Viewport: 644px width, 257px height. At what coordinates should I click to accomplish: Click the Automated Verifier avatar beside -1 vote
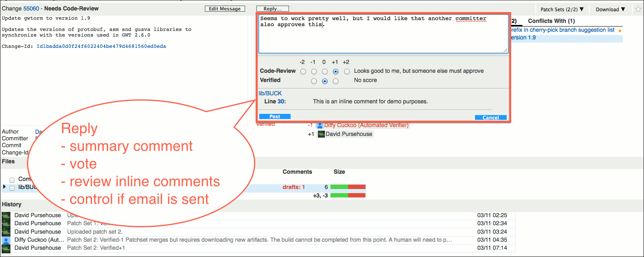click(320, 125)
